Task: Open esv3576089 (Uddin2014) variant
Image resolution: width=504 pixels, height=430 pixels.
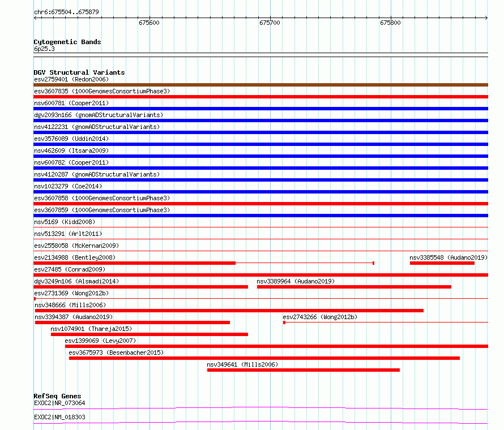Action: tap(71, 139)
